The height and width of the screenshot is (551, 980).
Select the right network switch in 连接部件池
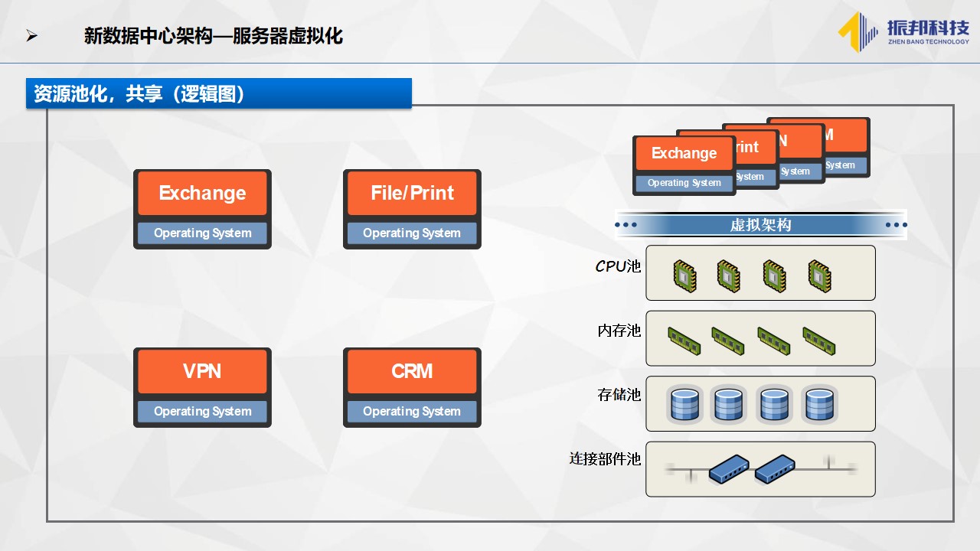point(775,468)
